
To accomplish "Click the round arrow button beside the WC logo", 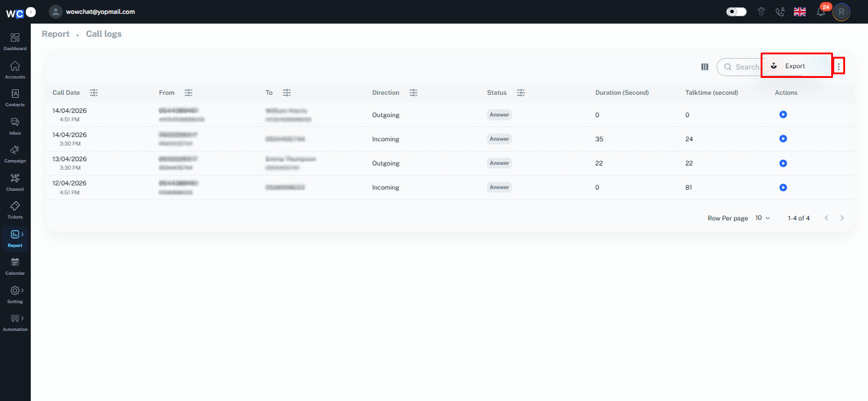I will coord(31,11).
